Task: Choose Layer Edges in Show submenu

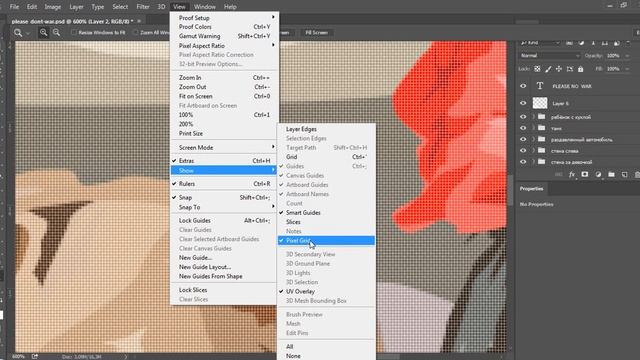Action: tap(326, 129)
